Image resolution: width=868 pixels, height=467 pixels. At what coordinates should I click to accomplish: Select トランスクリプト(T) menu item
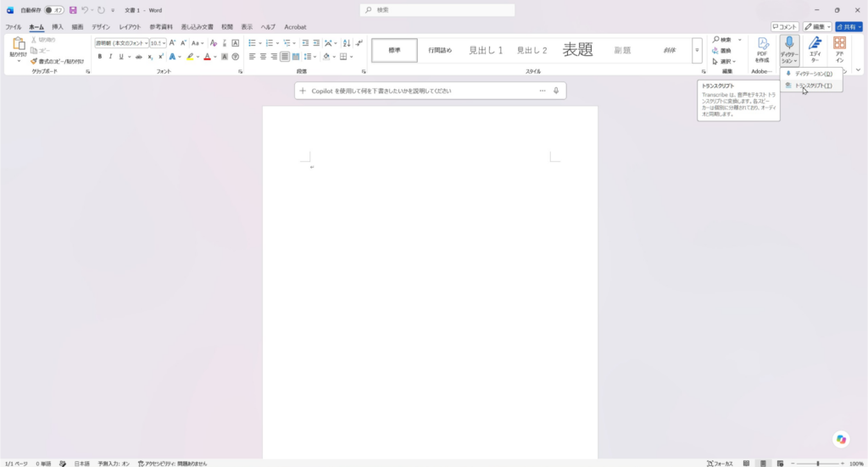[x=811, y=86]
